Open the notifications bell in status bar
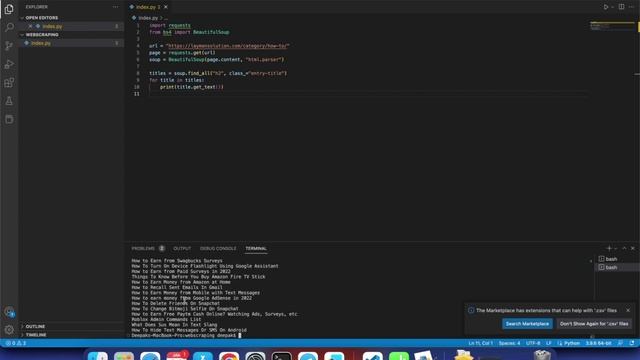The width and height of the screenshot is (640, 360). pyautogui.click(x=632, y=343)
